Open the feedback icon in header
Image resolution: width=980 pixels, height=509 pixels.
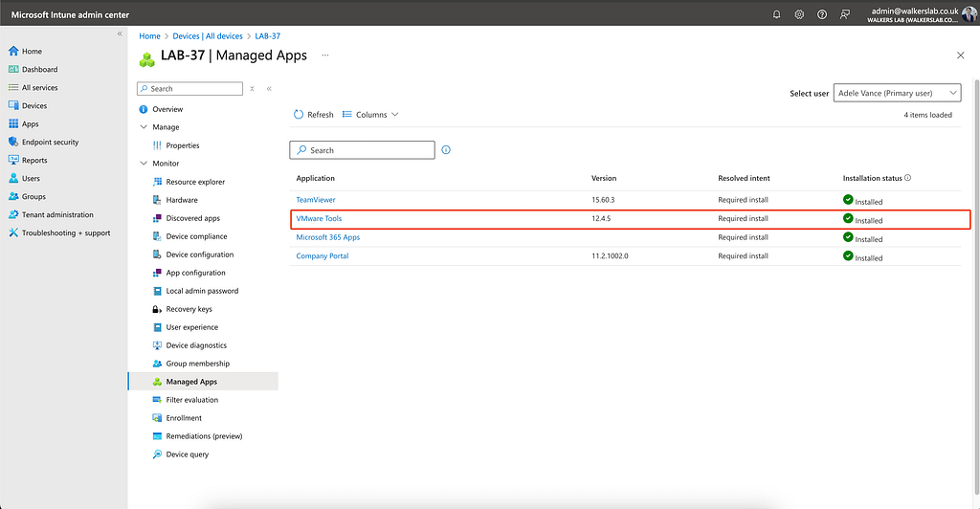click(845, 14)
